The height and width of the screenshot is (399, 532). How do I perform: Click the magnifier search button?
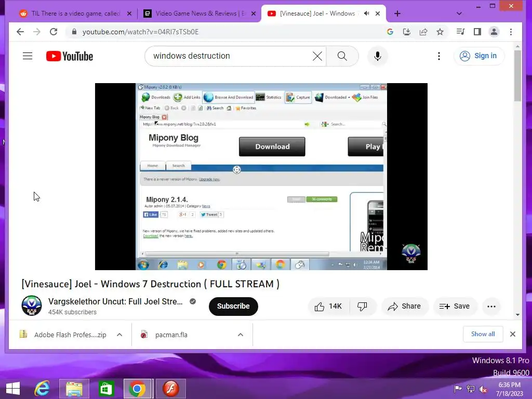(342, 56)
